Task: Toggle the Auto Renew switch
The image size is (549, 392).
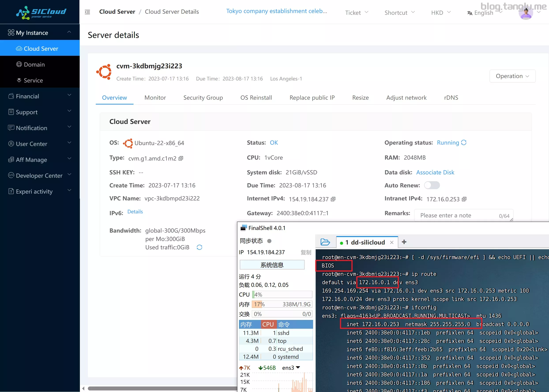Action: [432, 185]
